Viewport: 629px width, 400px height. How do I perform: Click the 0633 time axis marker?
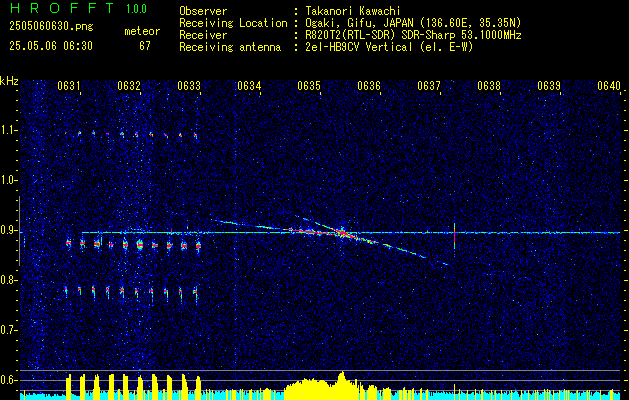(189, 85)
